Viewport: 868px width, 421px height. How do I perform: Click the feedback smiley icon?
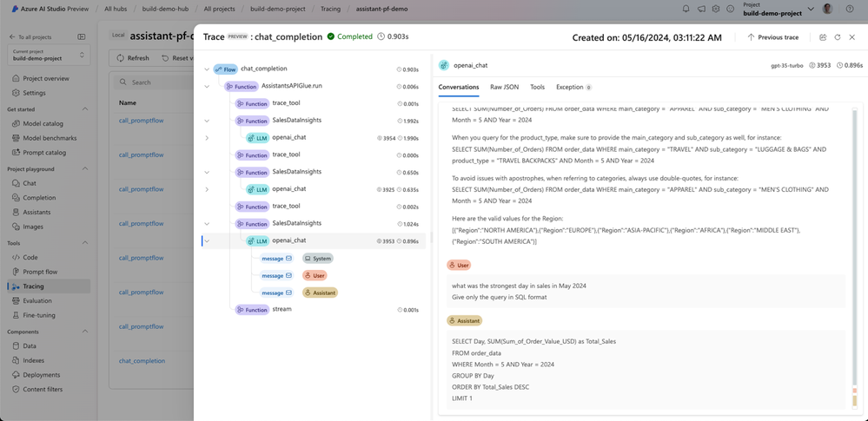730,9
